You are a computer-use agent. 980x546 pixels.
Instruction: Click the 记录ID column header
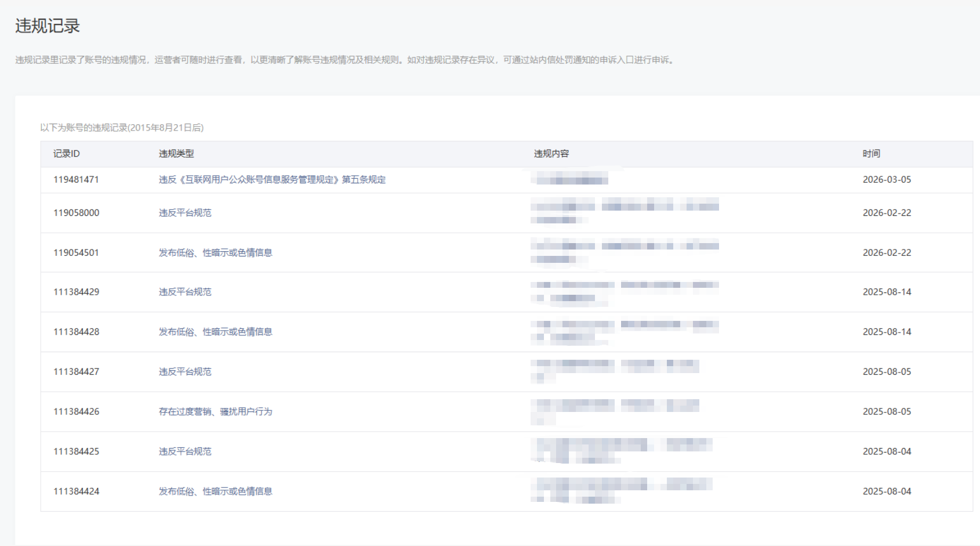(67, 154)
